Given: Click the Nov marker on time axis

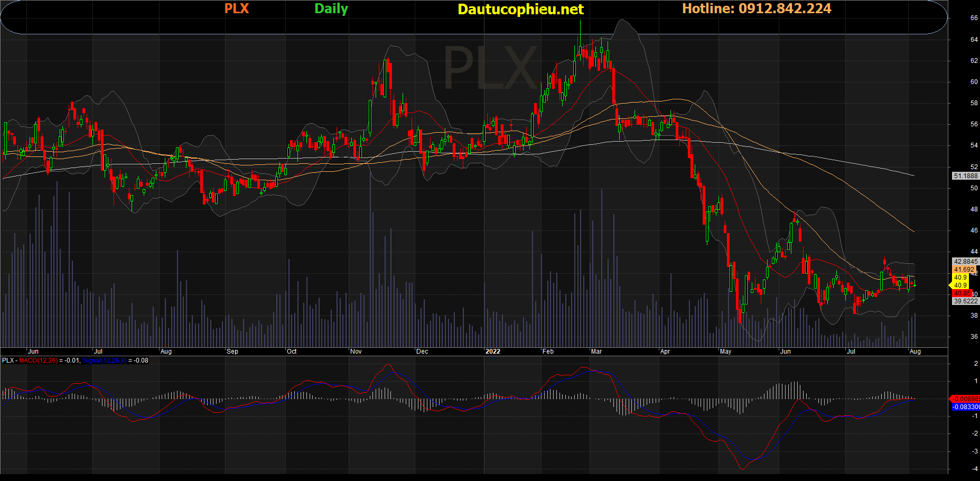Looking at the screenshot, I should [356, 351].
